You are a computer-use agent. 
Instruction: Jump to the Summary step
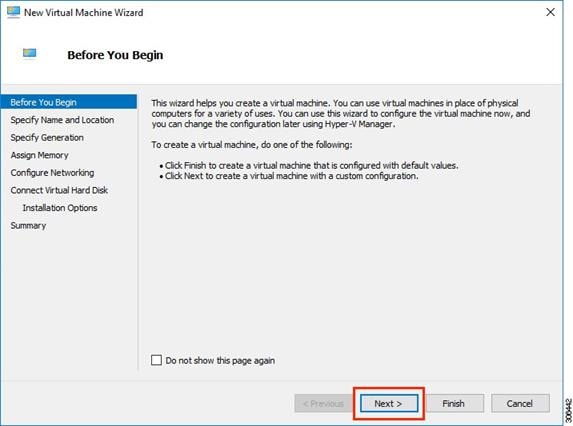(28, 225)
